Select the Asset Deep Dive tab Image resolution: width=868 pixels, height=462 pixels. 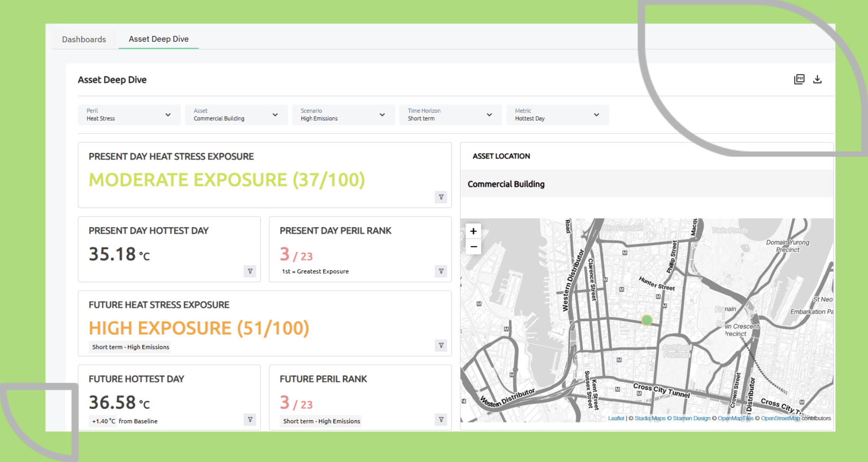tap(158, 39)
